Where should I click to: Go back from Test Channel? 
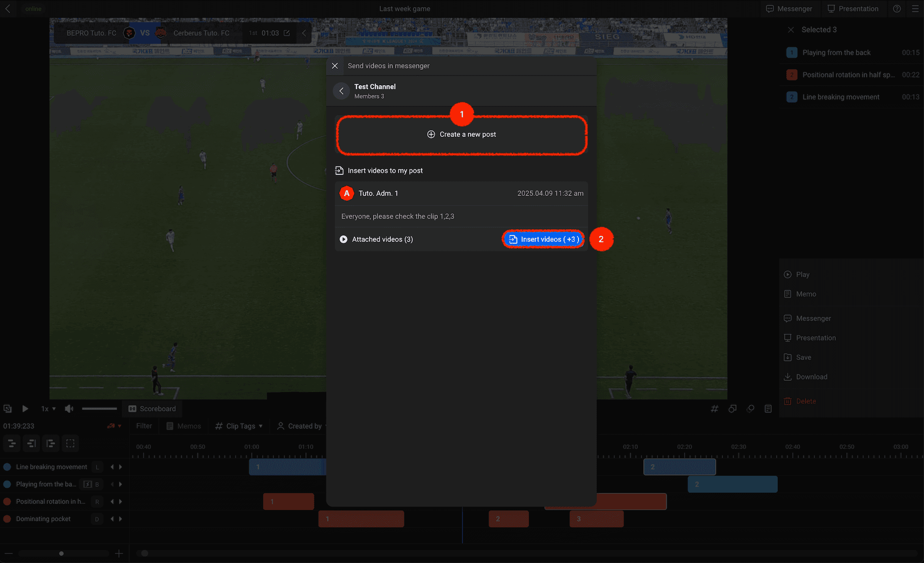click(x=341, y=91)
